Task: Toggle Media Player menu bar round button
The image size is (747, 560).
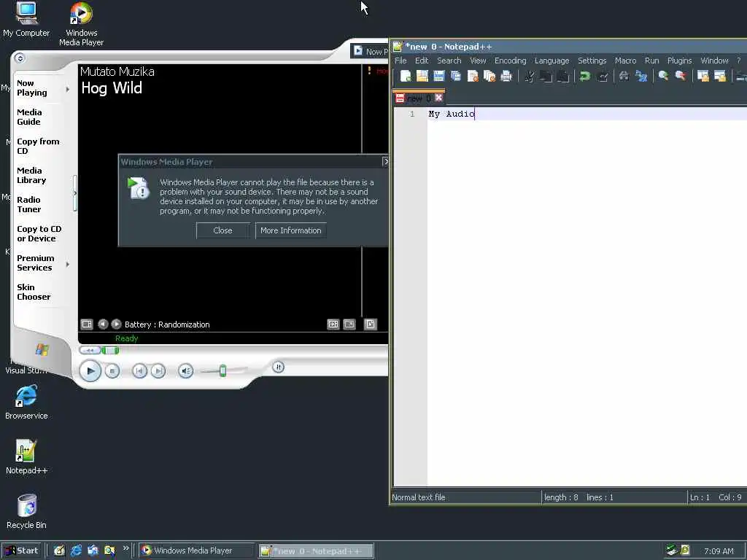Action: click(x=20, y=58)
